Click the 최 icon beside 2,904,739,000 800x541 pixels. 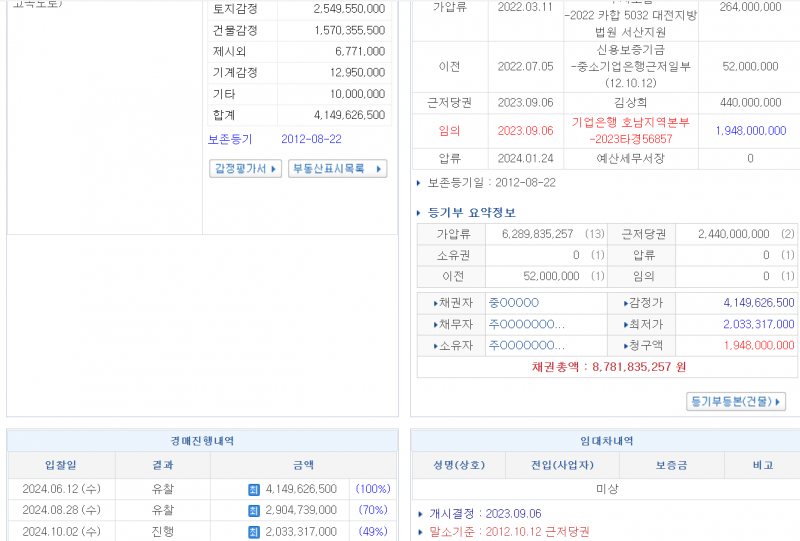tap(254, 511)
